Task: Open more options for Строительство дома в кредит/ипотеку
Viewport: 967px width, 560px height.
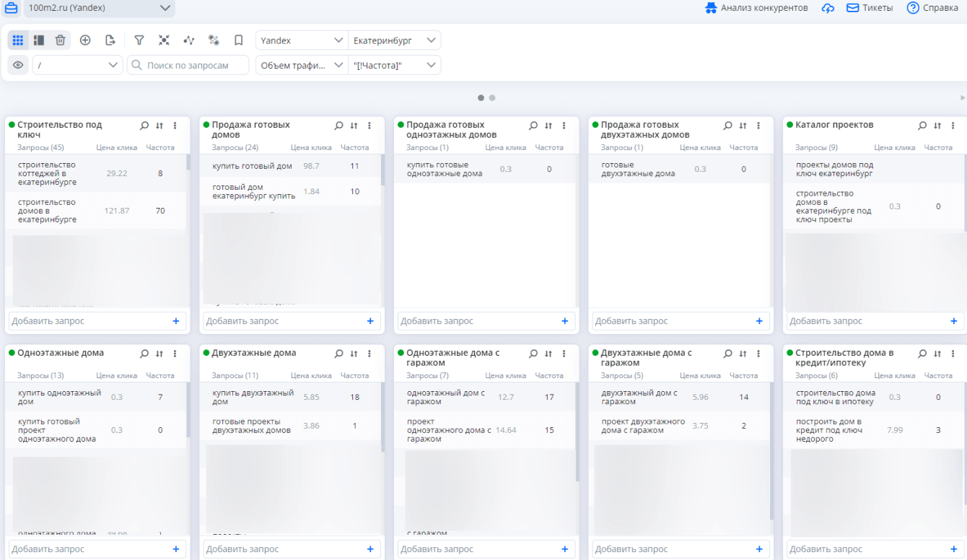Action: pos(953,354)
